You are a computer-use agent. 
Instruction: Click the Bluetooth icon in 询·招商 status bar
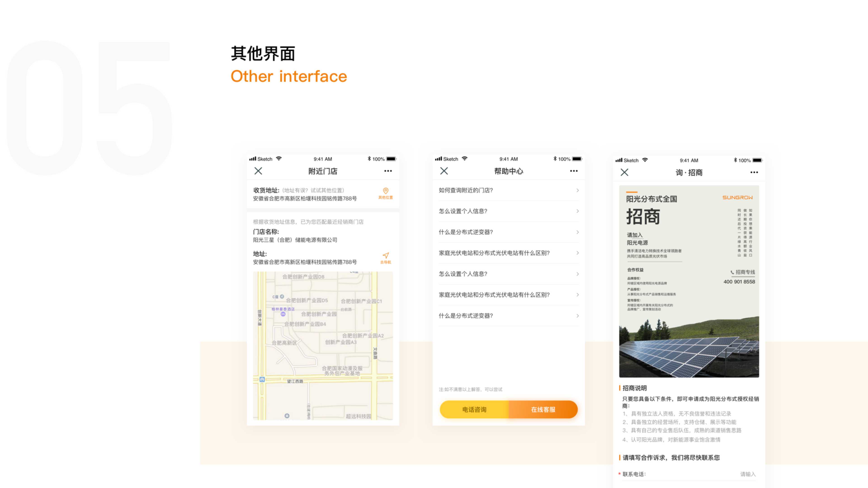pyautogui.click(x=735, y=160)
